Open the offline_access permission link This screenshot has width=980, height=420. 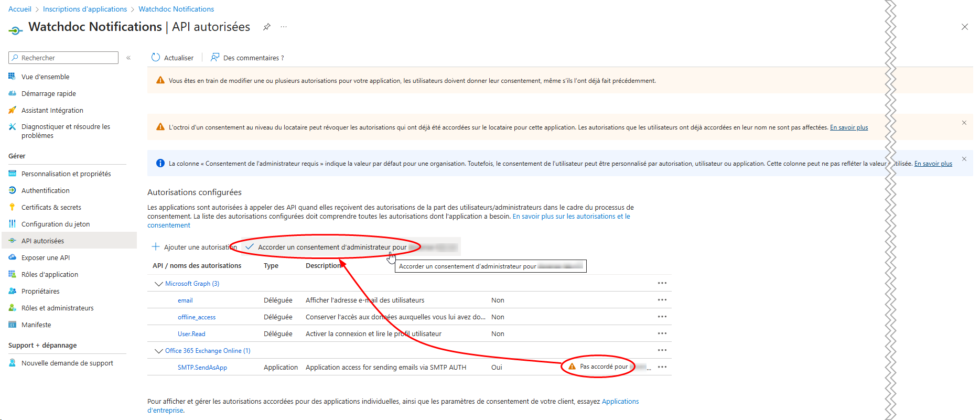coord(197,317)
